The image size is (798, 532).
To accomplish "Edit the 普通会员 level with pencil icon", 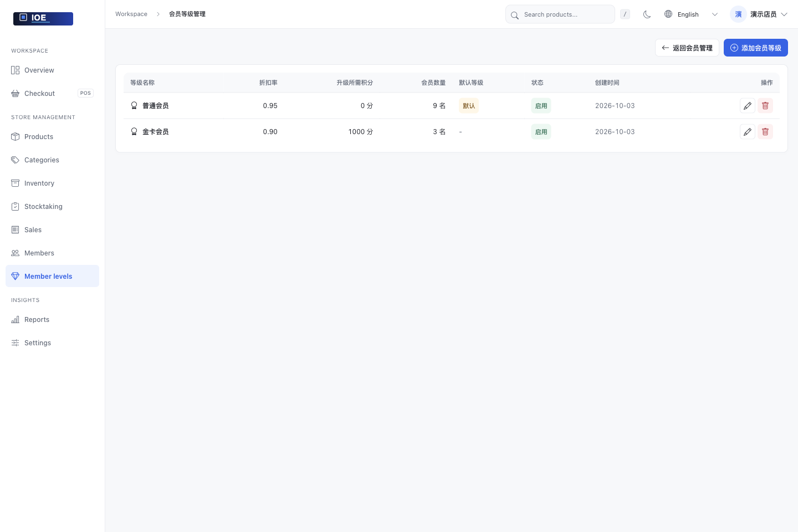I will point(748,106).
